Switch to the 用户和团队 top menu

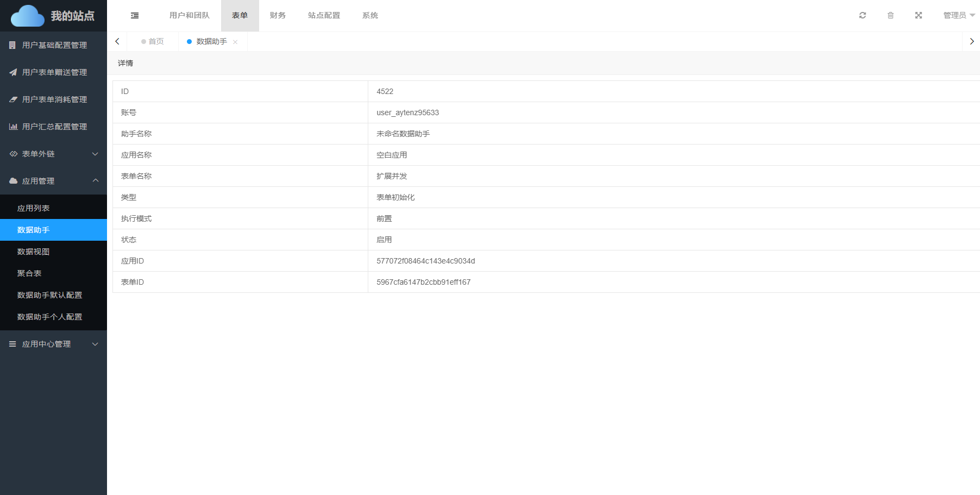[x=189, y=15]
